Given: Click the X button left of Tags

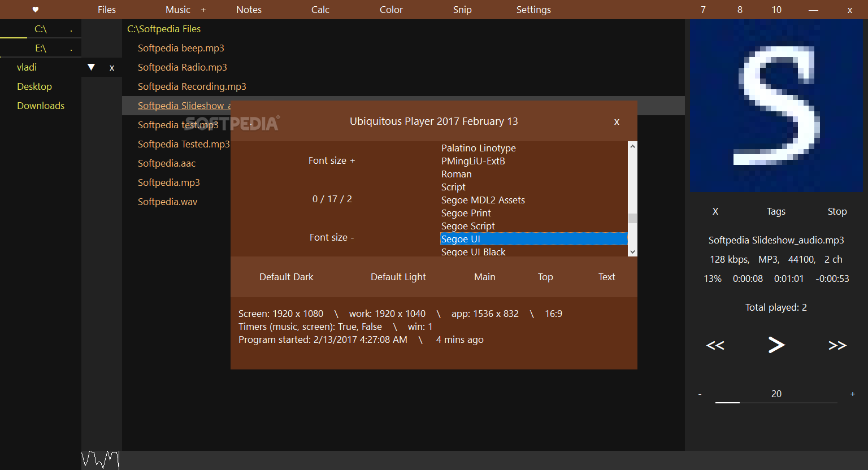Looking at the screenshot, I should coord(715,211).
